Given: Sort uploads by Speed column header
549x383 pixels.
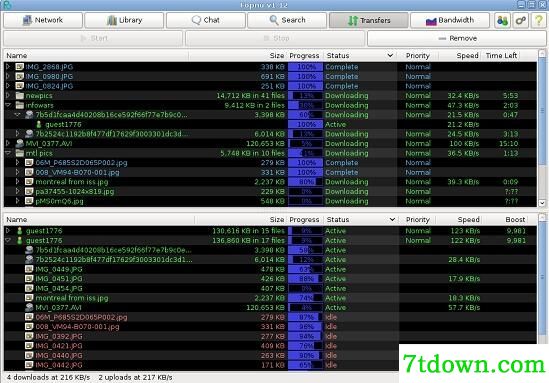Looking at the screenshot, I should tap(459, 220).
